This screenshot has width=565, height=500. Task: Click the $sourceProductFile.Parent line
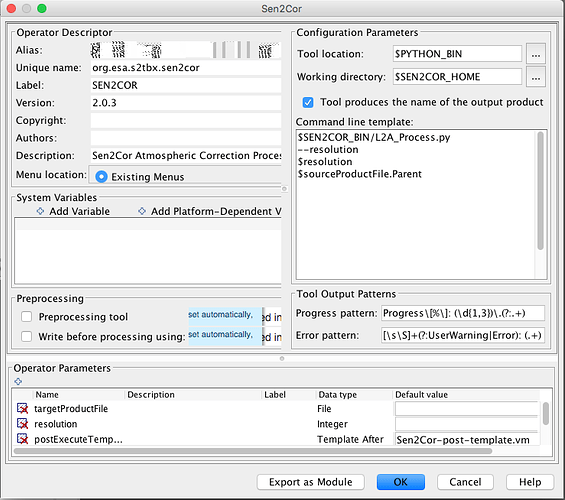pyautogui.click(x=360, y=174)
